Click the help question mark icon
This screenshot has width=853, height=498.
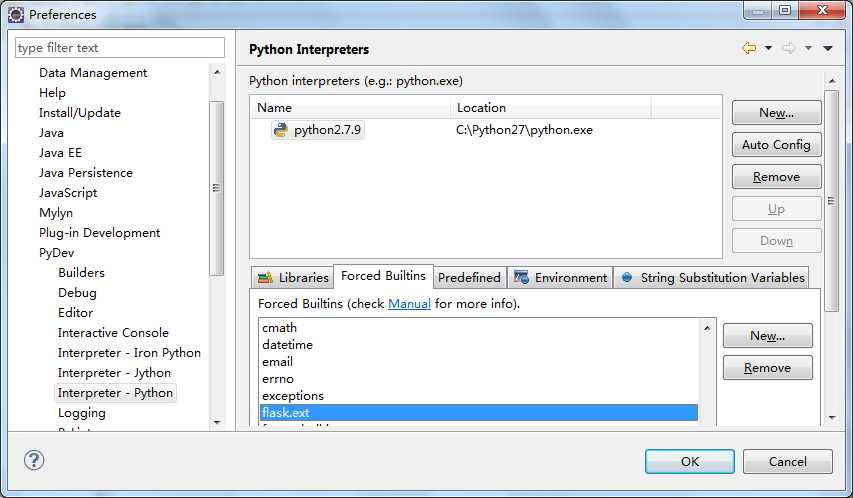(33, 461)
